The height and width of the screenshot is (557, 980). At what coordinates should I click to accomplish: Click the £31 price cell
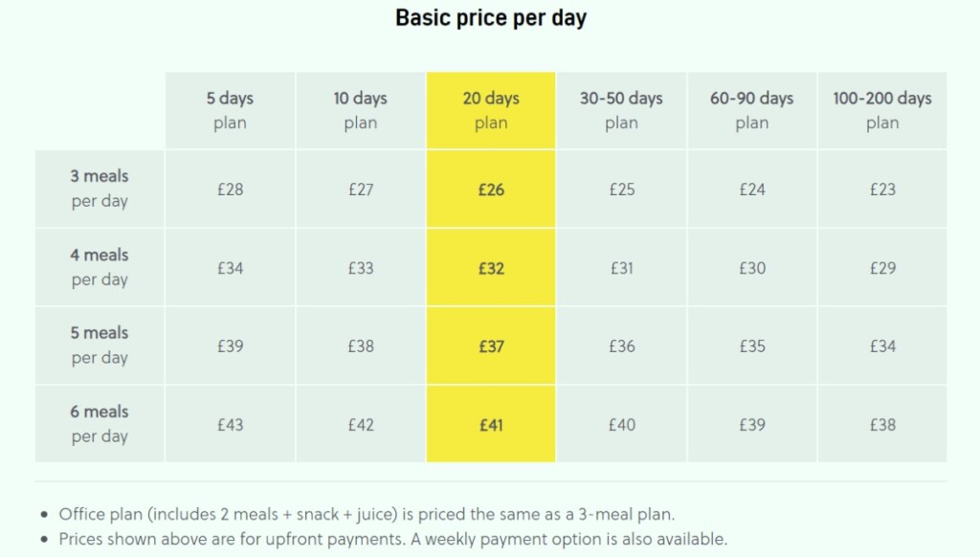click(621, 268)
